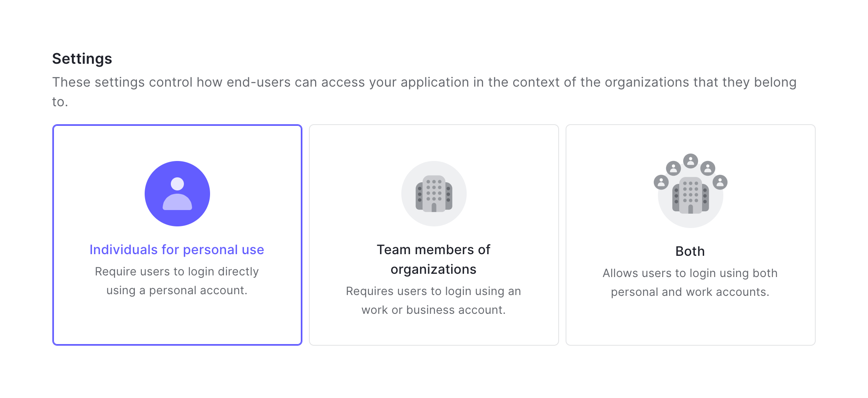Click the 'Settings' section heading
The image size is (868, 398).
(x=82, y=59)
